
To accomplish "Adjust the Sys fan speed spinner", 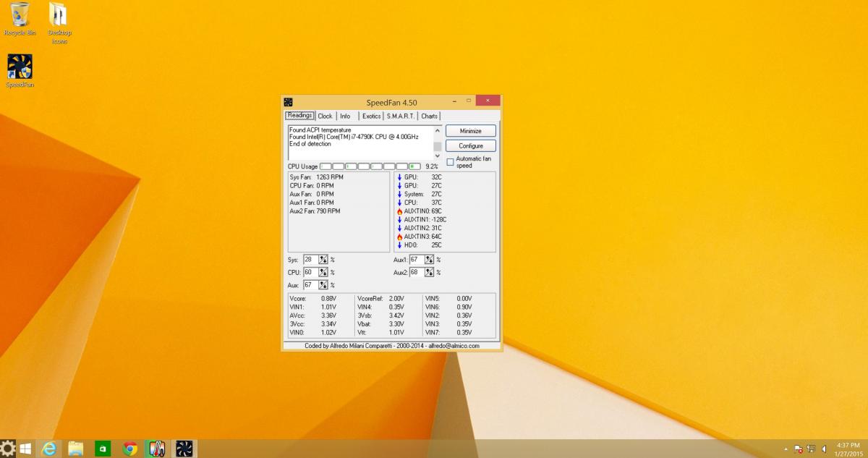I will tap(323, 260).
